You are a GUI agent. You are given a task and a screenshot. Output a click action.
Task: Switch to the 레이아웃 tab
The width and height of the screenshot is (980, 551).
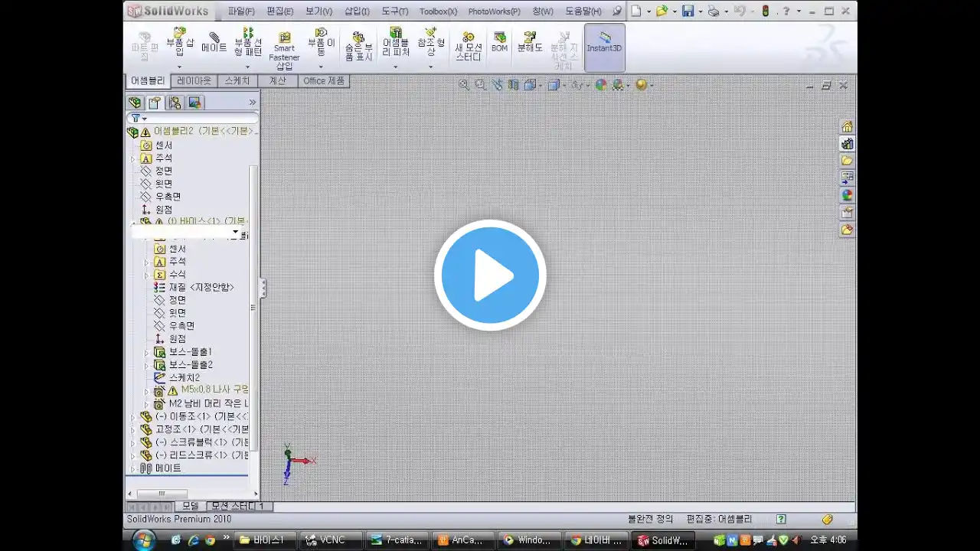(194, 80)
